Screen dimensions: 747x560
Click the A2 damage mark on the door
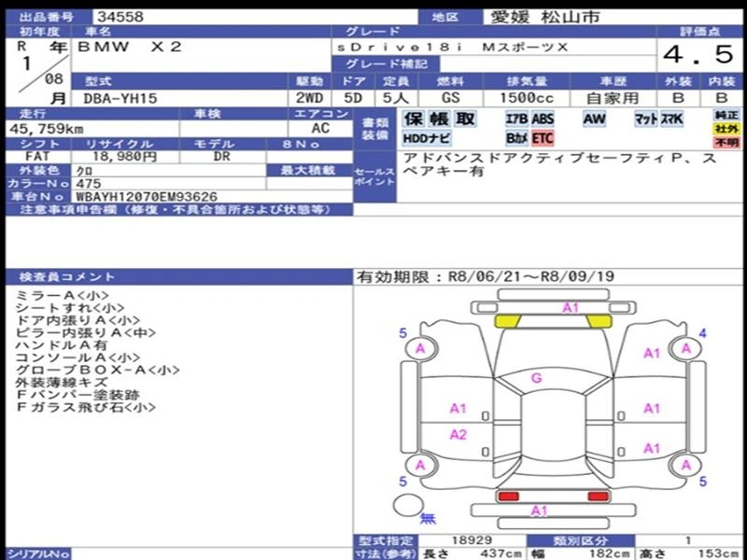[x=458, y=434]
